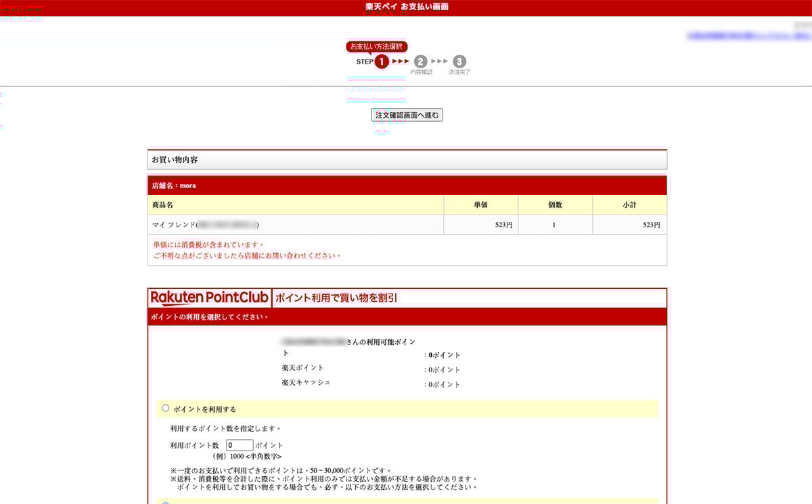Click the 楽天ペイ お支払い画面 header title
The width and height of the screenshot is (812, 504).
[x=407, y=7]
